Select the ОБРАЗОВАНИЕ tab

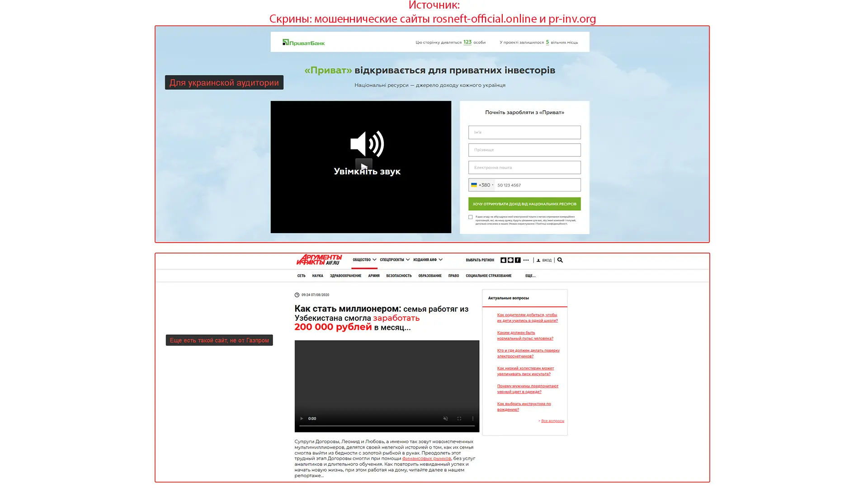pyautogui.click(x=430, y=276)
